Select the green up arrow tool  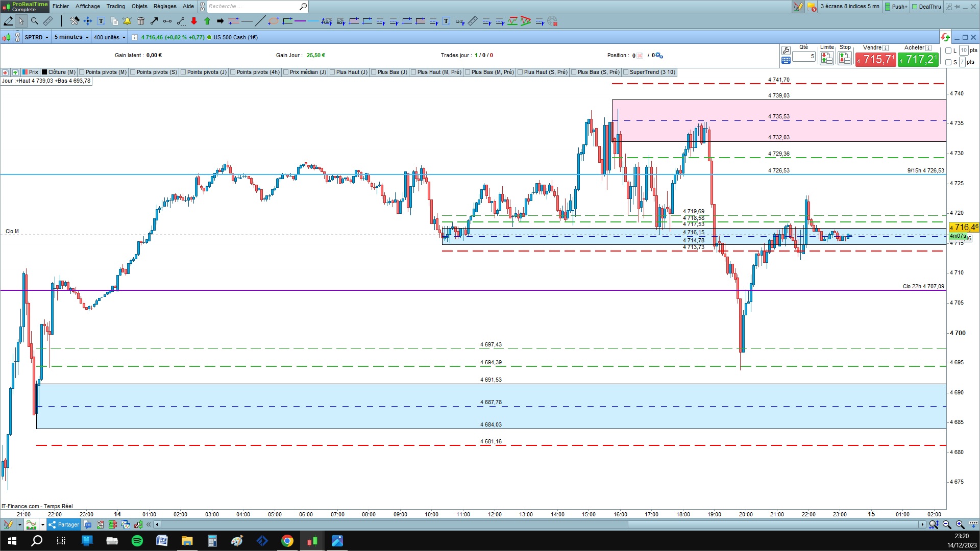(x=207, y=21)
